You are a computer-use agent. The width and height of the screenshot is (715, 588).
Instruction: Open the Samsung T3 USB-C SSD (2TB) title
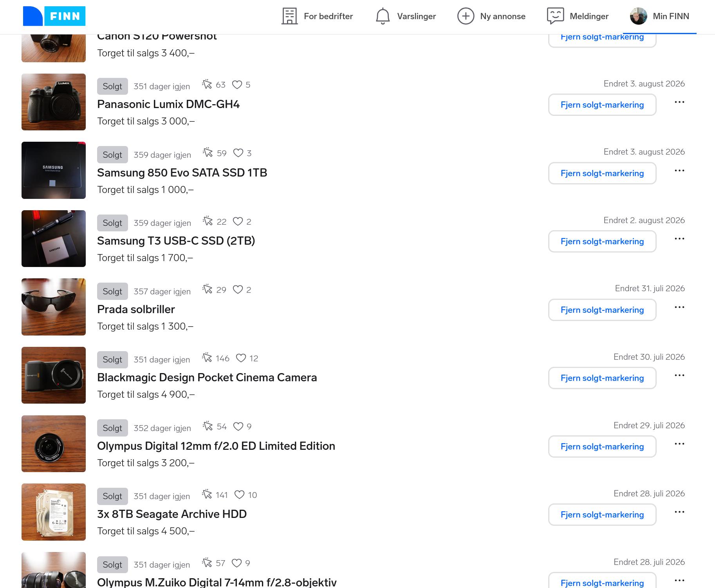tap(176, 241)
